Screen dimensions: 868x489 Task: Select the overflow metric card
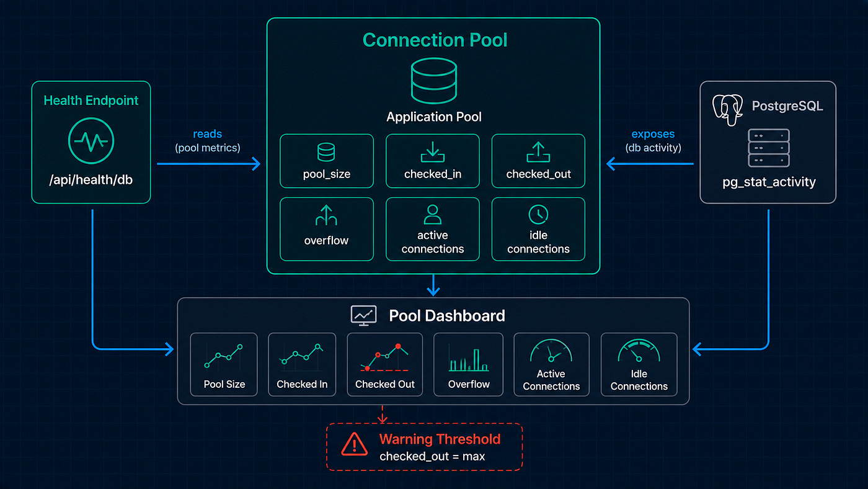tap(327, 229)
